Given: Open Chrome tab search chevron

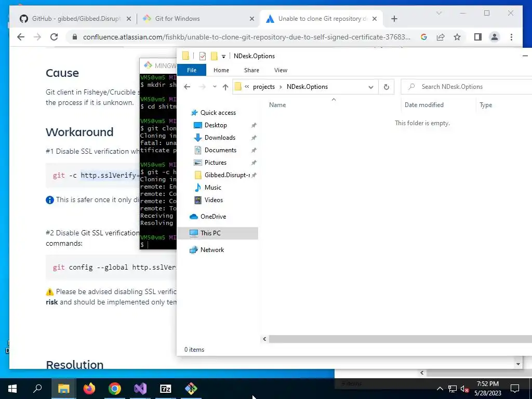Looking at the screenshot, I should coord(438,13).
